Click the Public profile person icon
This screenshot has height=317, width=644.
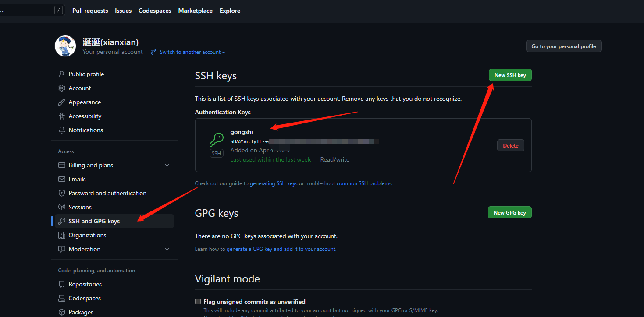pos(62,74)
